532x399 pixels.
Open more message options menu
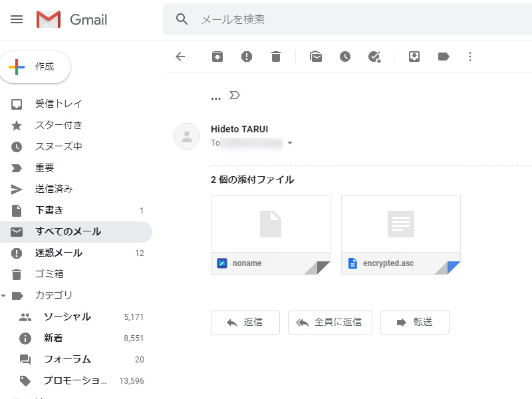point(470,57)
